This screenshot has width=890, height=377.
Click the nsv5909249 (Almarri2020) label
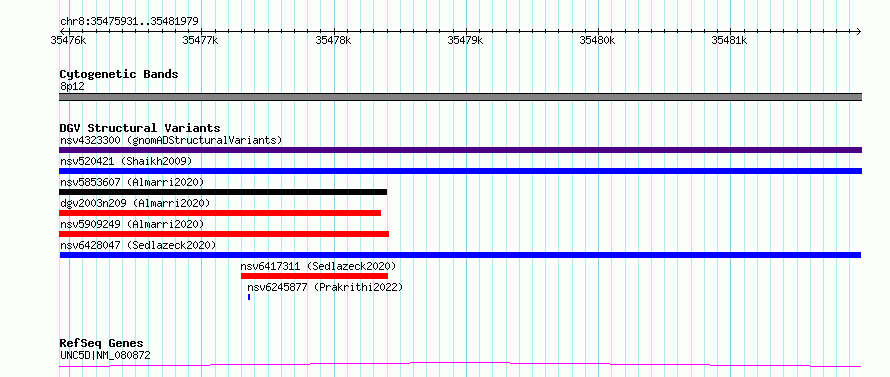132,224
